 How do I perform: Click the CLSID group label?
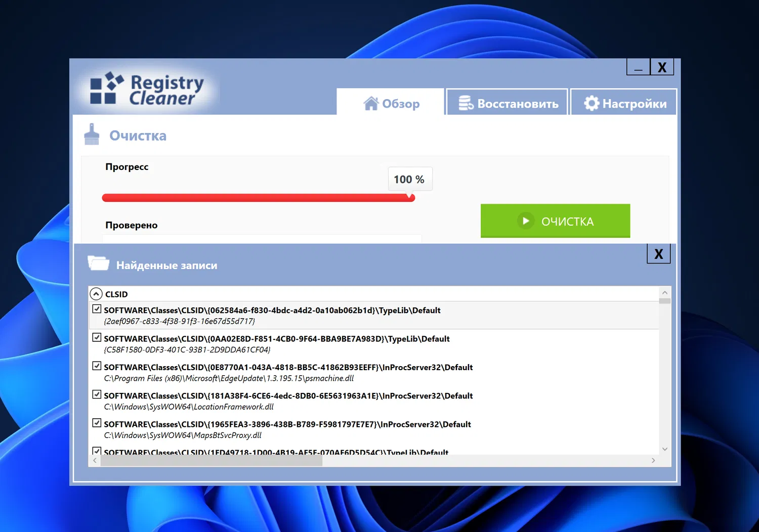116,294
